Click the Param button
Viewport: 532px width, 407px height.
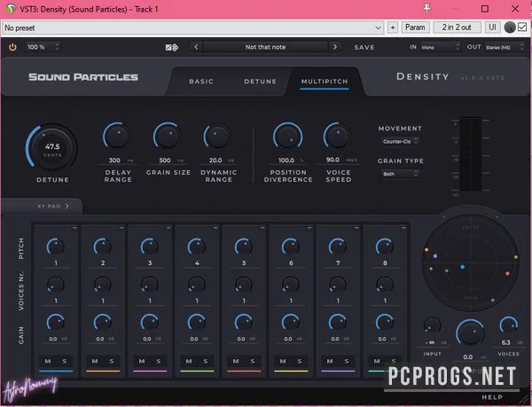415,27
